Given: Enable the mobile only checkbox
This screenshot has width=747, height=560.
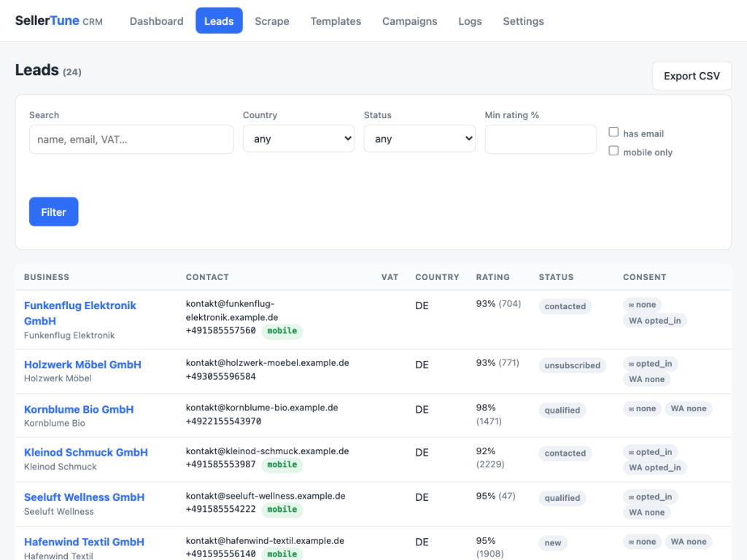Looking at the screenshot, I should (614, 150).
